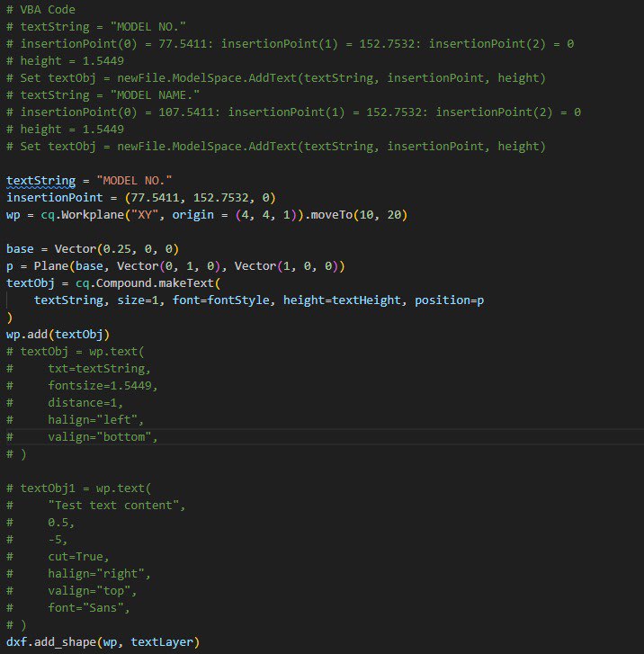
Task: Click the height=textHeight argument
Action: click(x=342, y=300)
